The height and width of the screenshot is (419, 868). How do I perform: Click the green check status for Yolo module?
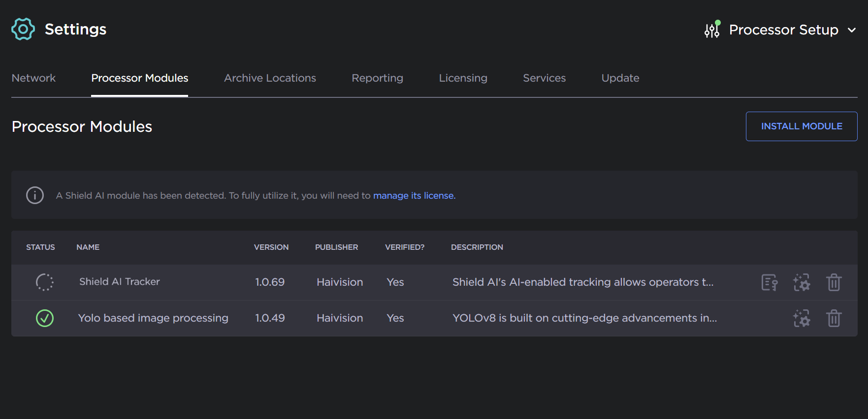pyautogui.click(x=45, y=318)
